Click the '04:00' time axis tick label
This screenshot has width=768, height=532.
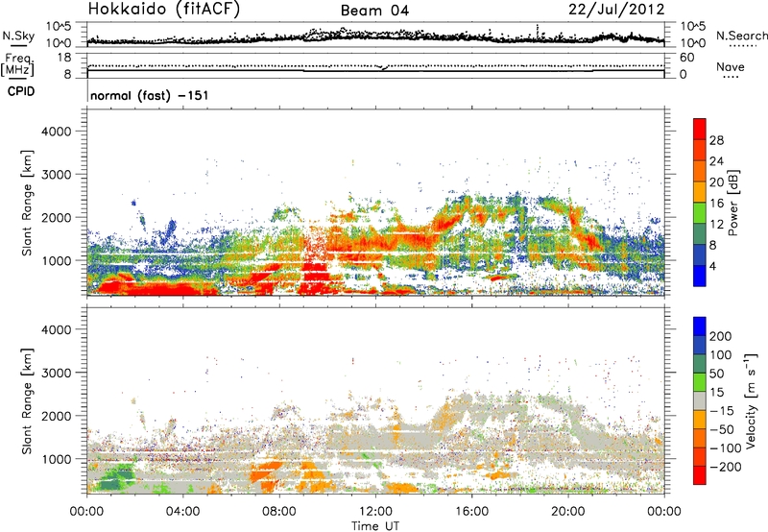183,512
